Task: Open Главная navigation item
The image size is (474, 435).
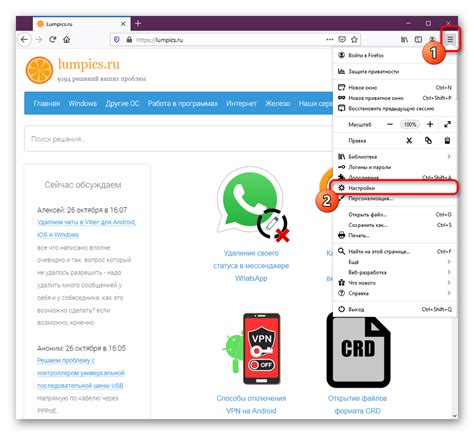Action: point(47,104)
